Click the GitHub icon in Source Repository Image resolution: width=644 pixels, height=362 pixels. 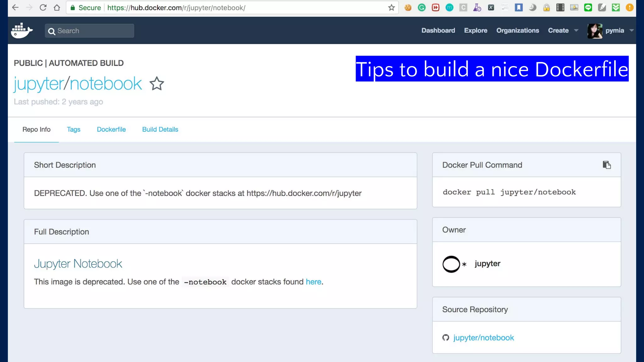coord(446,337)
